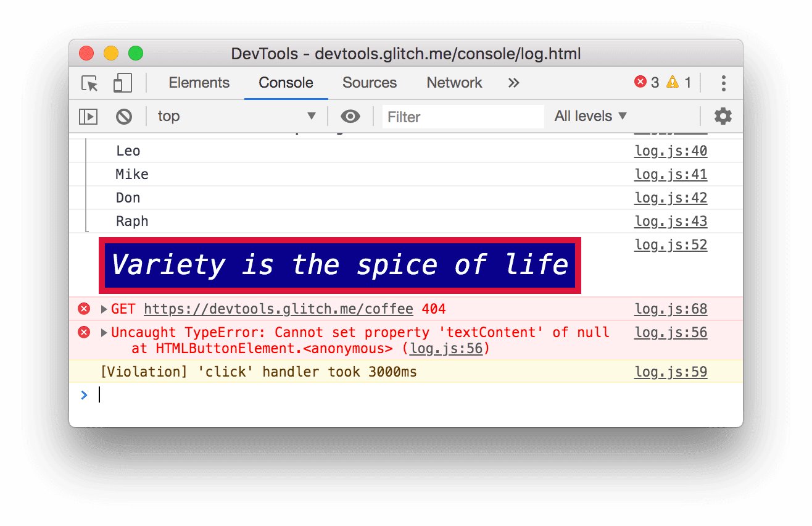Open the console sidebar panel icon
The width and height of the screenshot is (812, 526).
pyautogui.click(x=88, y=116)
